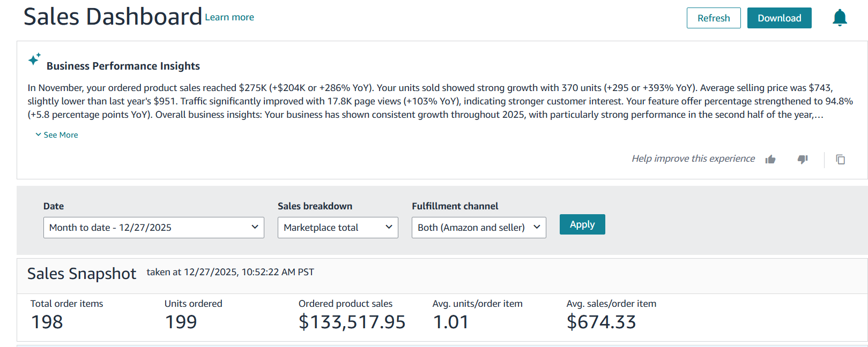Click the Units ordered value 199
The image size is (868, 347).
[181, 322]
